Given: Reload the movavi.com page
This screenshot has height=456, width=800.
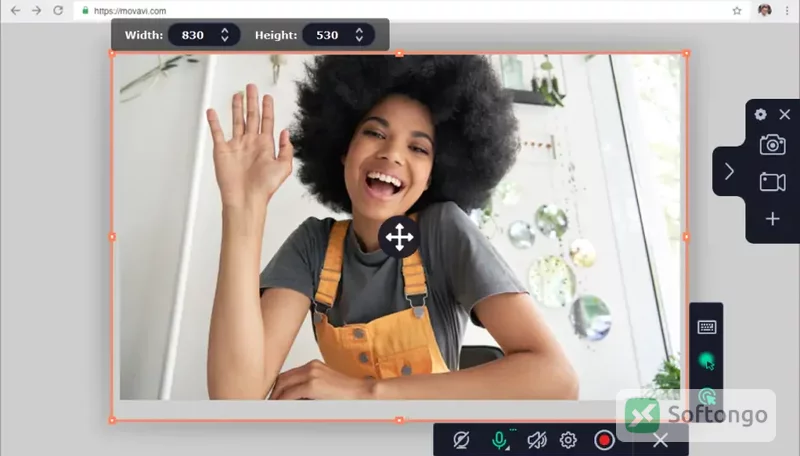Looking at the screenshot, I should click(x=58, y=10).
